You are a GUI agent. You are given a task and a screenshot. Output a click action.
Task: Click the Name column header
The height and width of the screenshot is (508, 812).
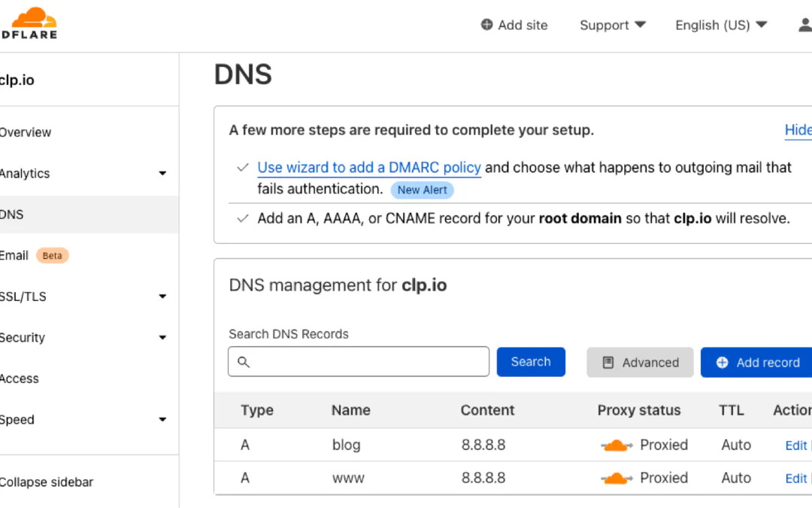351,410
